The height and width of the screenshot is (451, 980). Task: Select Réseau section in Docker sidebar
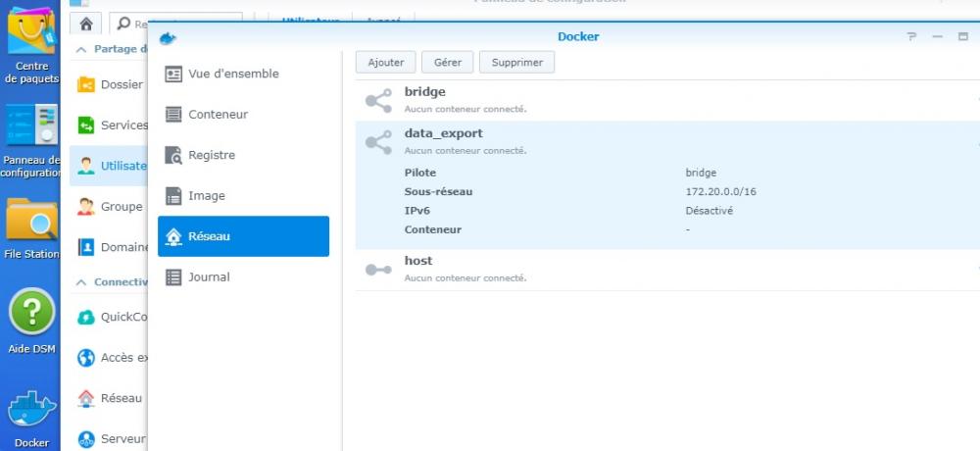point(244,236)
